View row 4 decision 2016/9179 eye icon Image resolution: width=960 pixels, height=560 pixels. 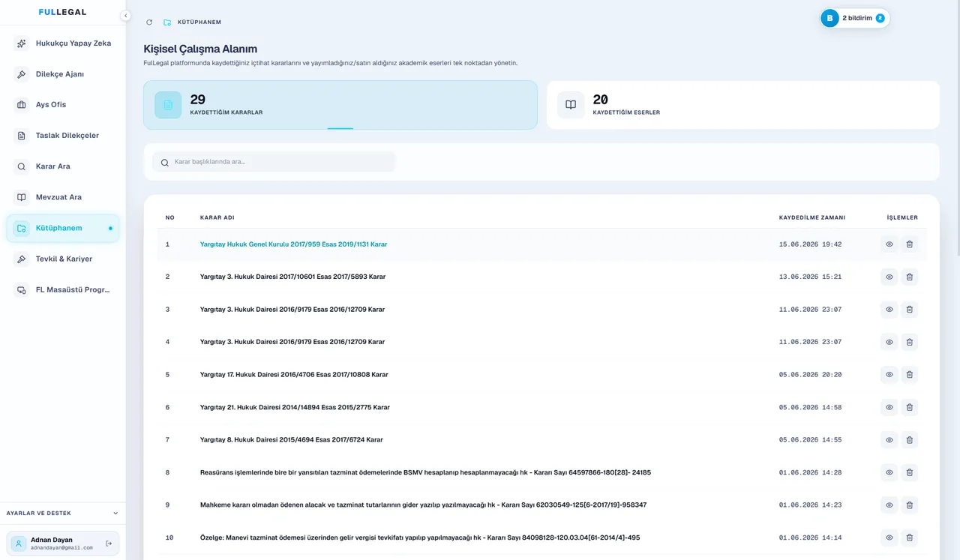pos(889,342)
